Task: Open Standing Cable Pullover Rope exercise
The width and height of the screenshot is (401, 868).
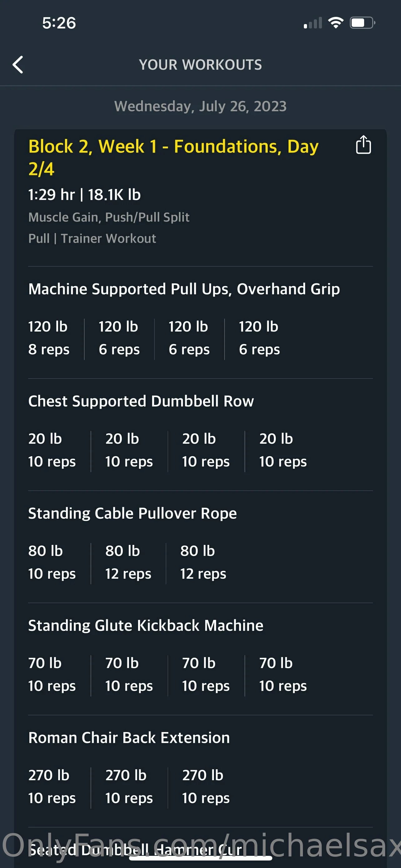Action: [132, 514]
